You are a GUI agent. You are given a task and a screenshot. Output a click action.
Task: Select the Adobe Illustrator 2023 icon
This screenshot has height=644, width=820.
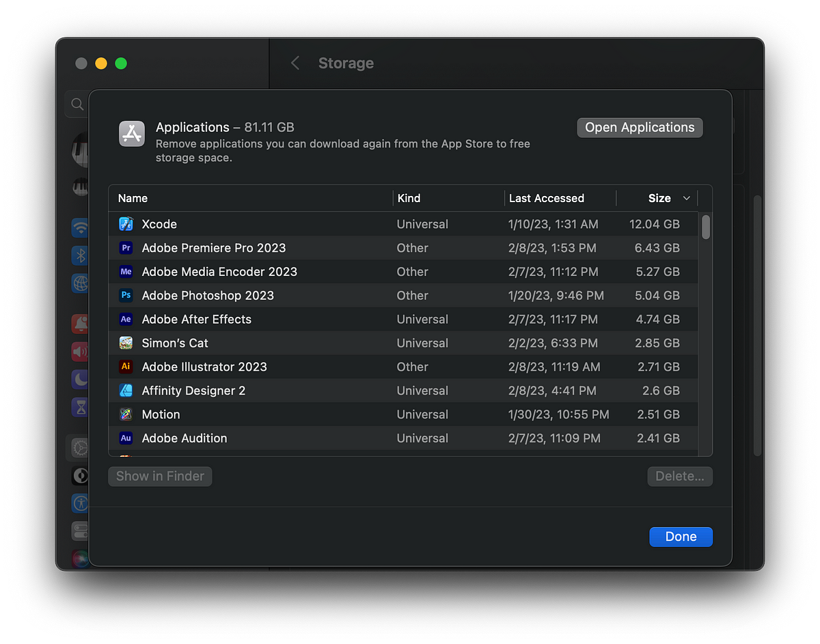point(126,367)
